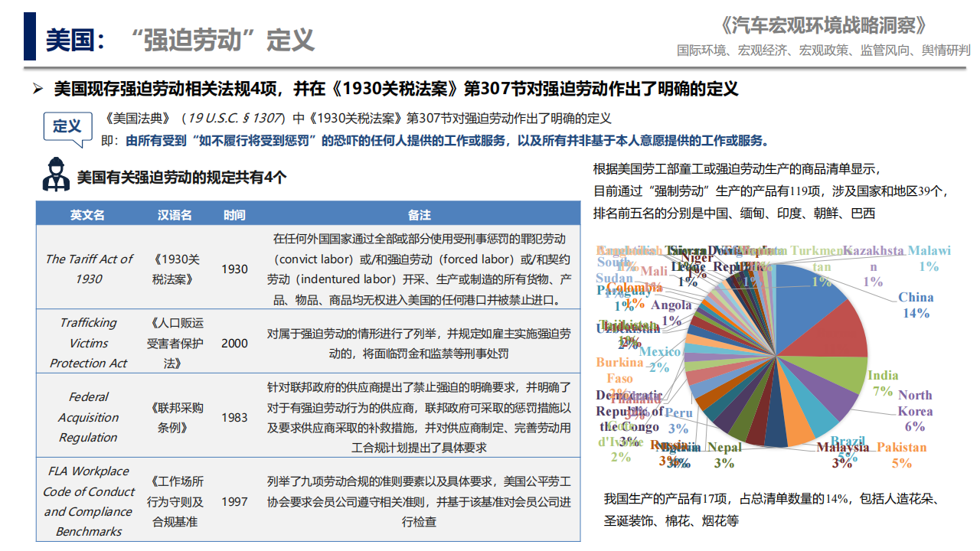The image size is (980, 551).
Task: Select the bold blue definition sentence starting 即：
Action: (x=435, y=141)
